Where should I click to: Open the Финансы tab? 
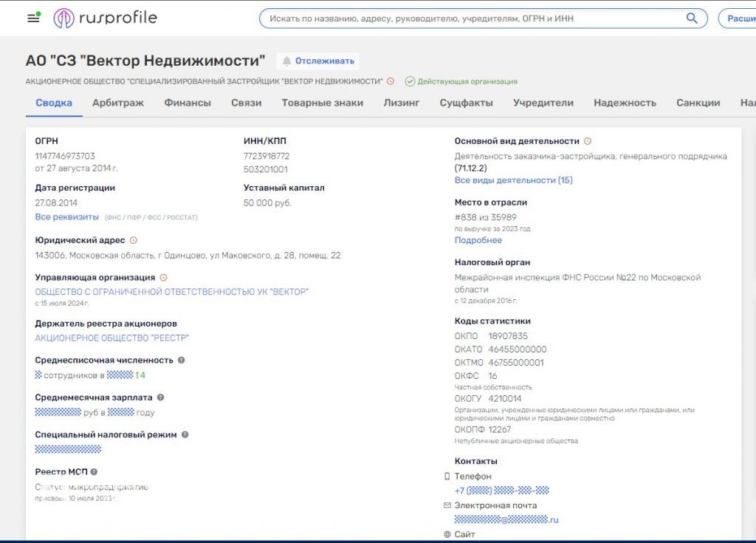(188, 103)
